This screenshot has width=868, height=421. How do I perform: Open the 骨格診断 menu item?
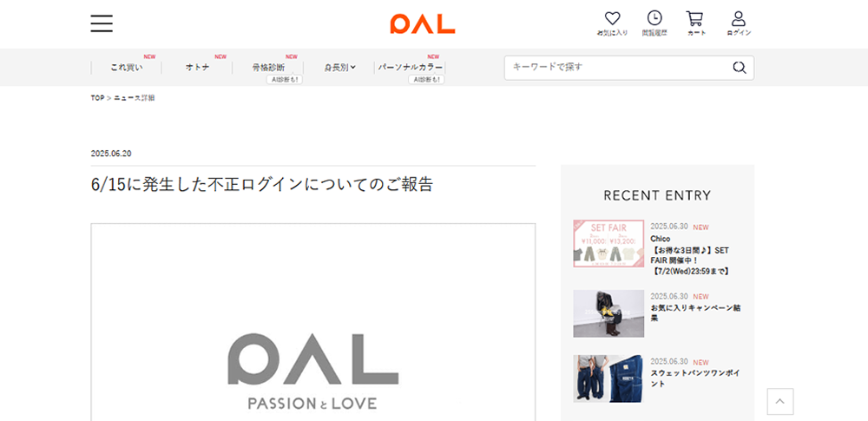pos(268,68)
